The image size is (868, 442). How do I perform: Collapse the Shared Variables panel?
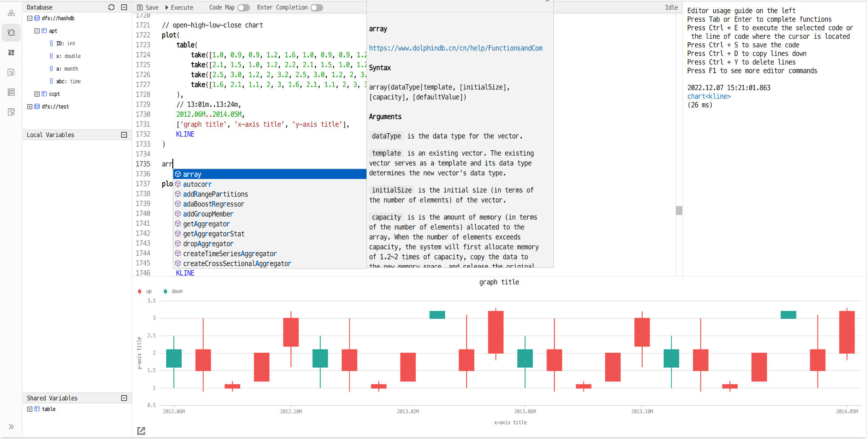(x=124, y=398)
